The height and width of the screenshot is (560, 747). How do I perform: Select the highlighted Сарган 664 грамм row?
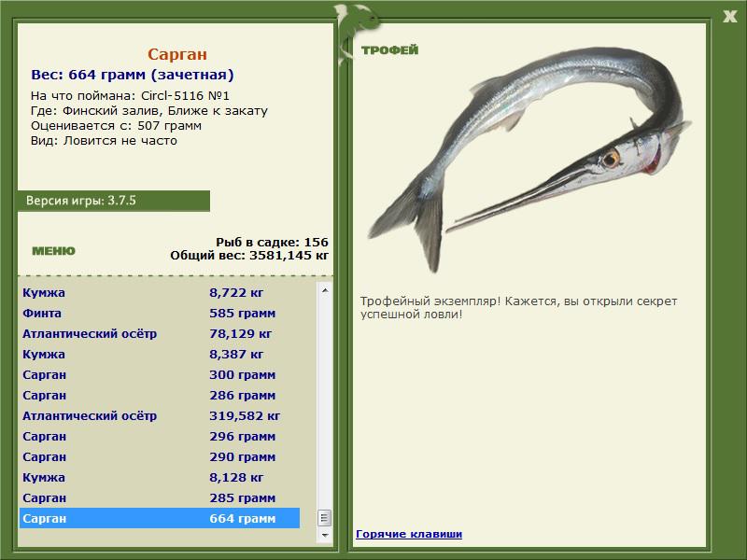160,518
